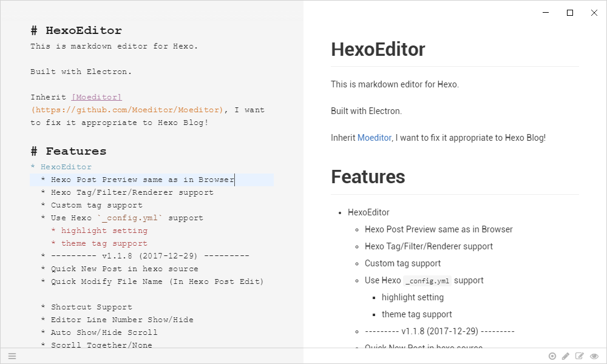Click 'theme tag support' in the preview list

click(x=416, y=314)
